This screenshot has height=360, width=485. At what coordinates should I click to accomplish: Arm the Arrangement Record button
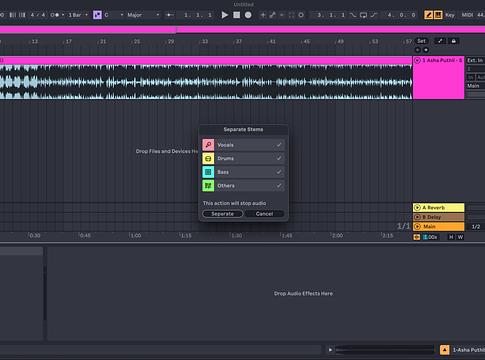(248, 15)
